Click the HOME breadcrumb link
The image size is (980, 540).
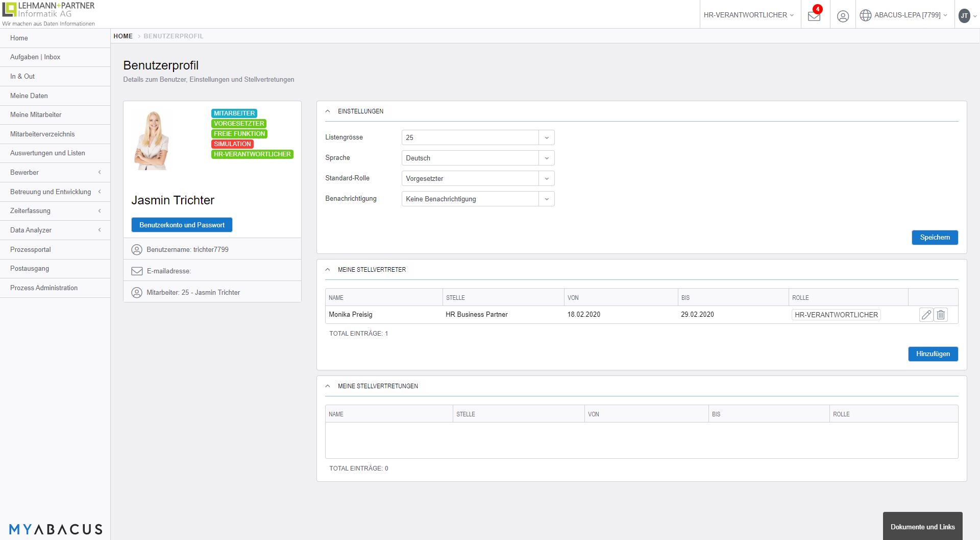[123, 36]
